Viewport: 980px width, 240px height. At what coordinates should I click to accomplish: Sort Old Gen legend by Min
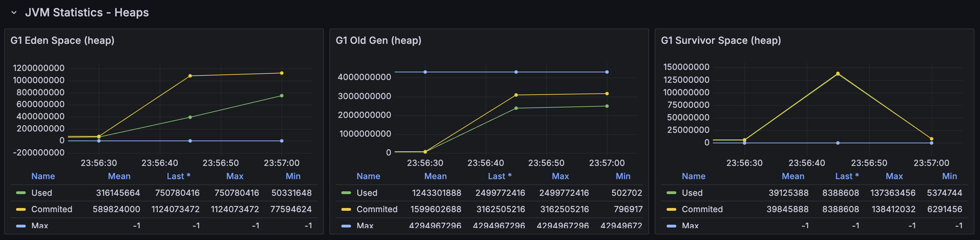coord(623,176)
